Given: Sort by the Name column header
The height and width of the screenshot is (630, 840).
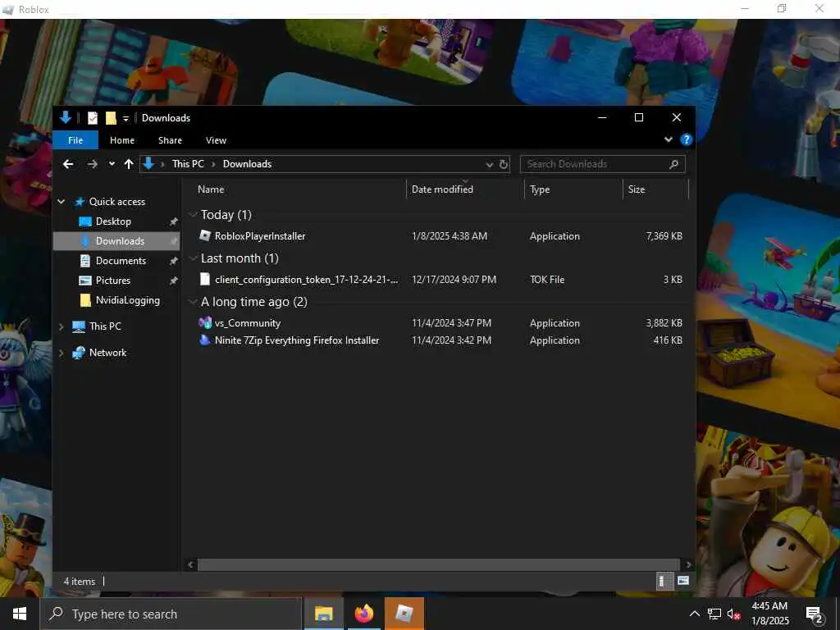Looking at the screenshot, I should tap(211, 189).
